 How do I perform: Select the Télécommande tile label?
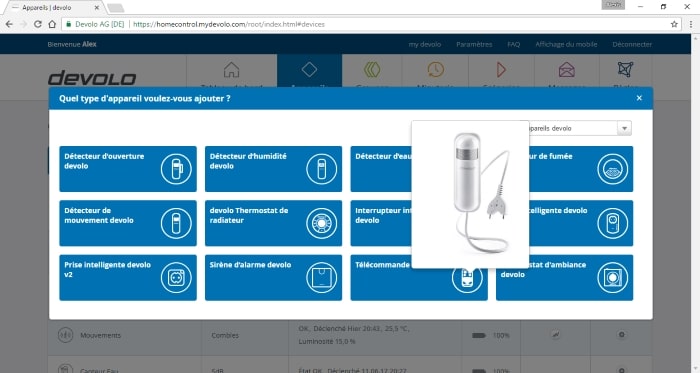(382, 265)
